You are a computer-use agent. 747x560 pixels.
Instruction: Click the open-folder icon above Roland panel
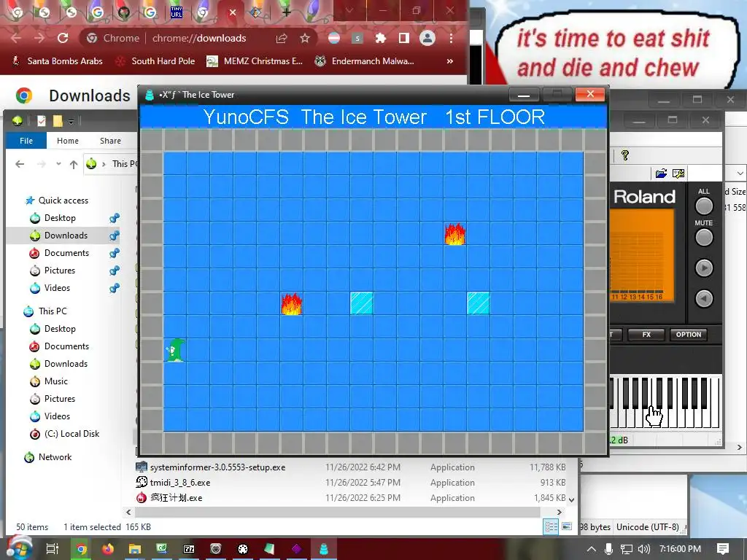click(x=661, y=174)
